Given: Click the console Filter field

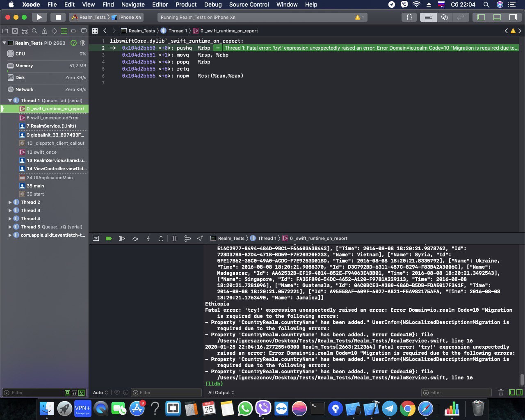Looking at the screenshot, I should [456, 393].
